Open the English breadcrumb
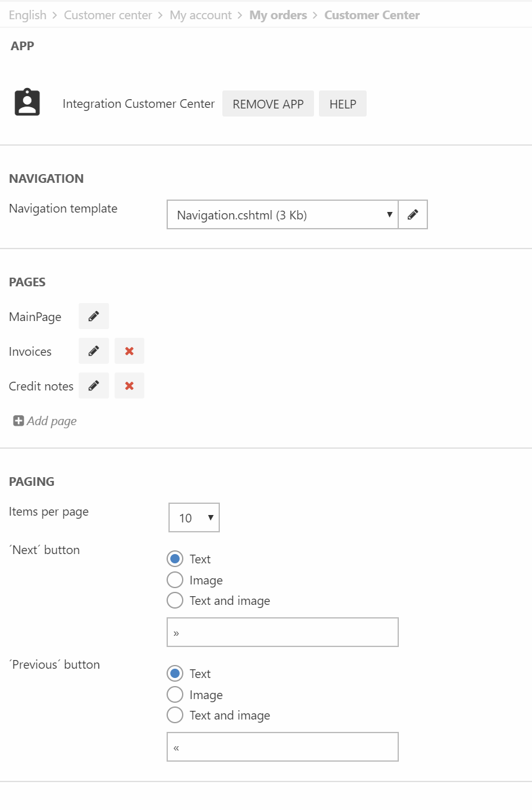The image size is (532, 810). pos(27,15)
